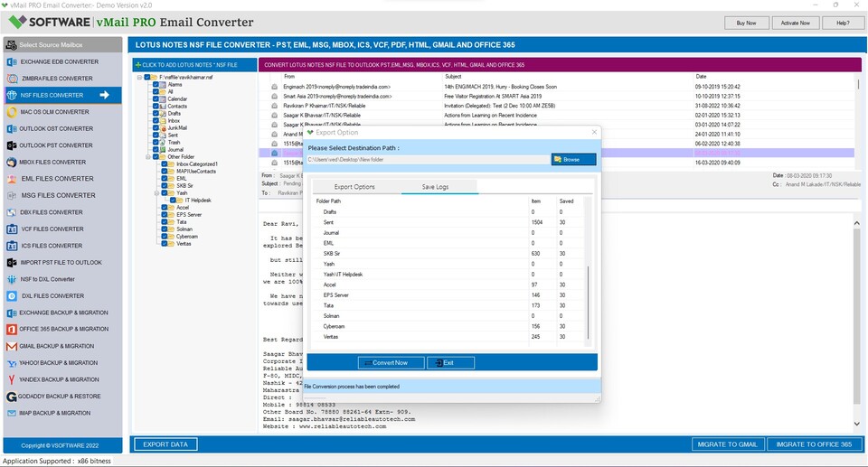Click the green plus add NSF file icon
This screenshot has height=467, width=868.
(x=138, y=65)
